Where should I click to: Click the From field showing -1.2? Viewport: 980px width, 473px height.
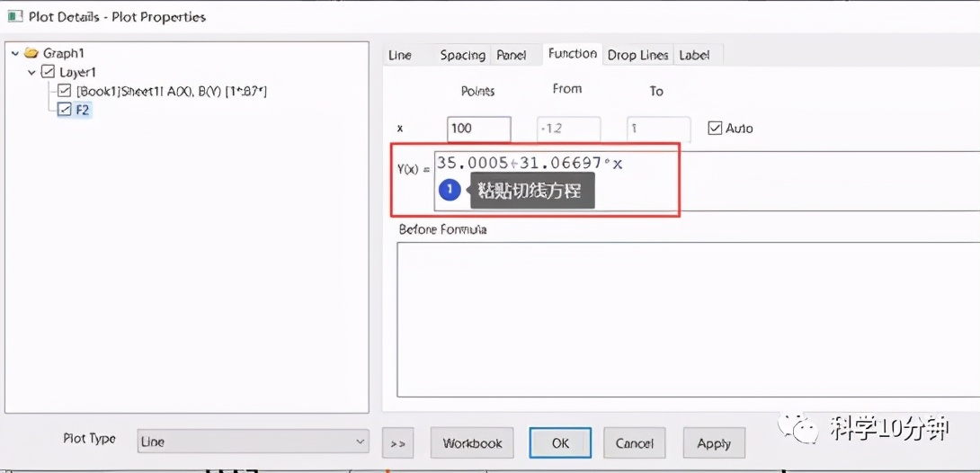point(569,129)
